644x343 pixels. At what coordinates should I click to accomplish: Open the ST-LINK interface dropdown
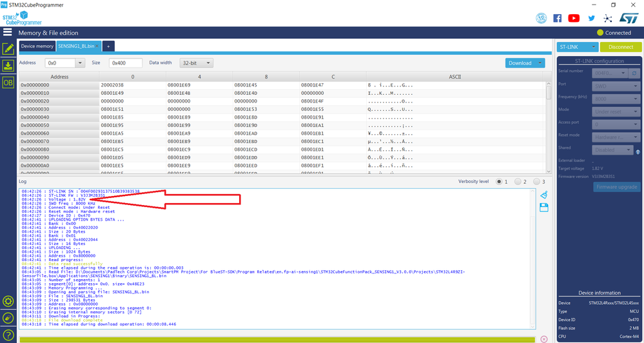tap(578, 47)
